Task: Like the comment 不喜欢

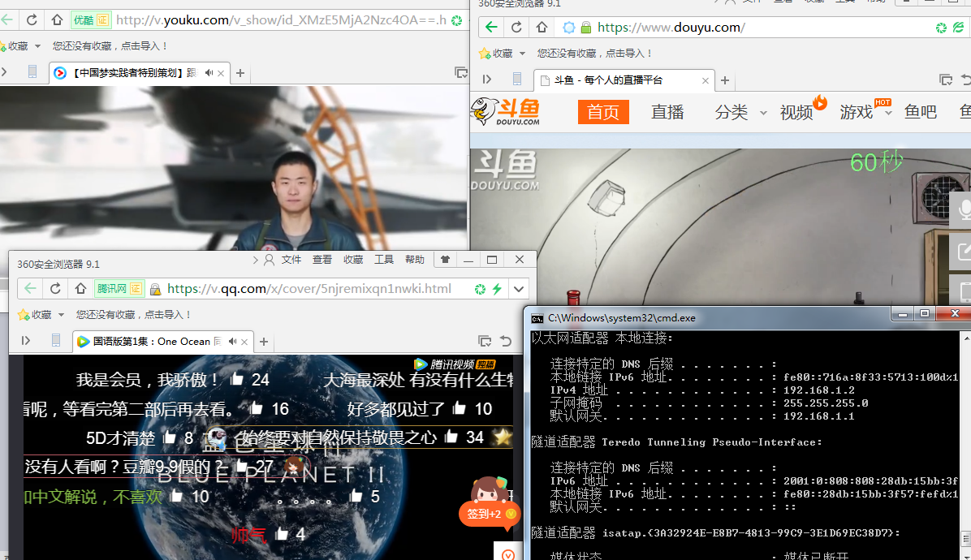Action: coord(176,496)
